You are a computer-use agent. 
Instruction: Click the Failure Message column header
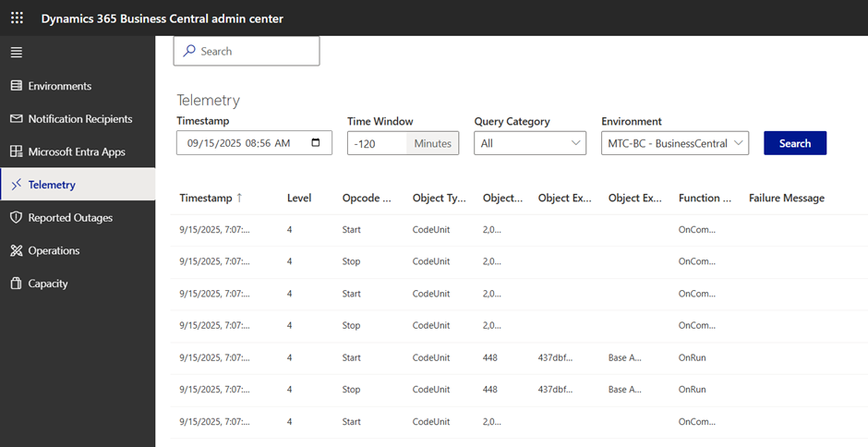[x=786, y=198]
